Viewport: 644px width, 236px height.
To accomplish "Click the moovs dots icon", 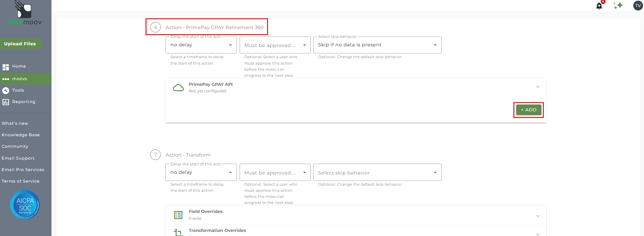I will (x=6, y=79).
